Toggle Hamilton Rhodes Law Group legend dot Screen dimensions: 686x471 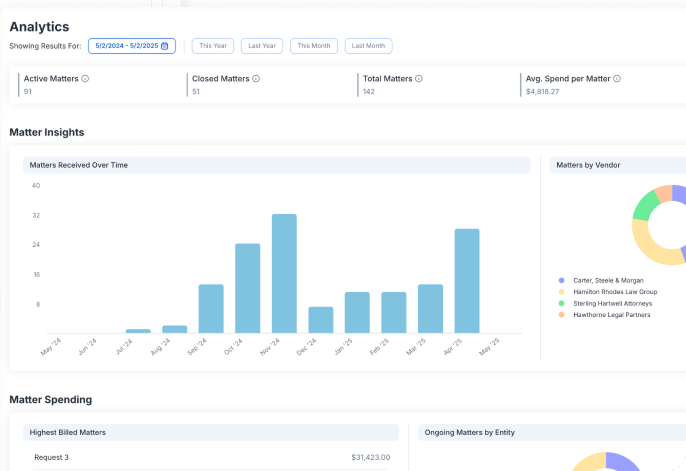562,292
